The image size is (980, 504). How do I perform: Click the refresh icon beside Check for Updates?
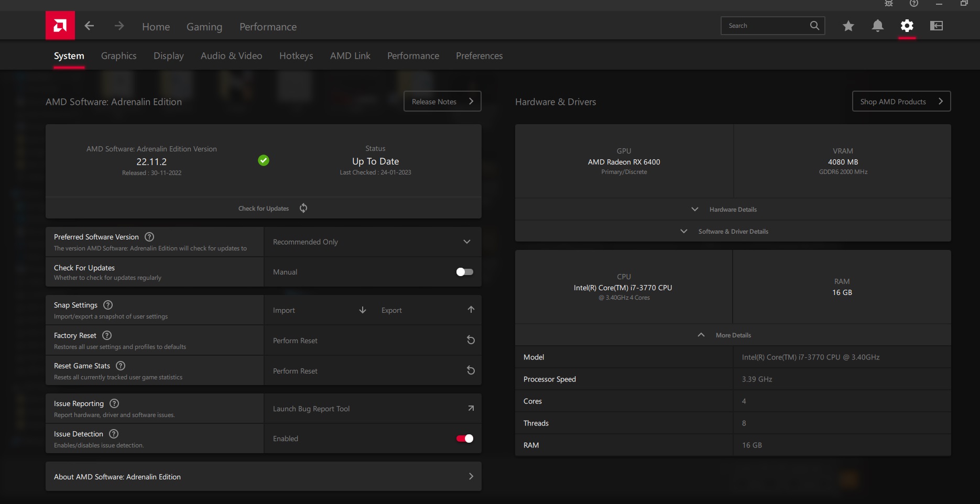pyautogui.click(x=303, y=208)
